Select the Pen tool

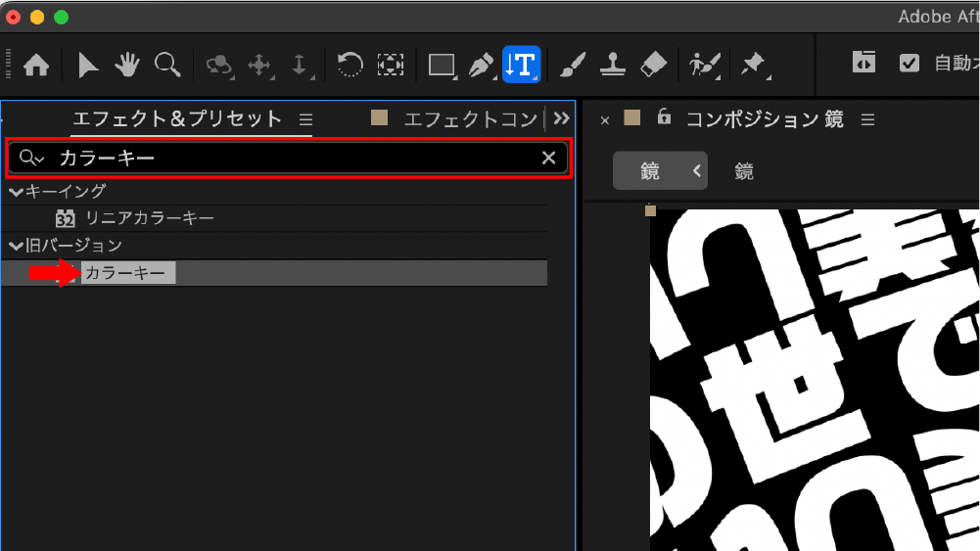(482, 65)
